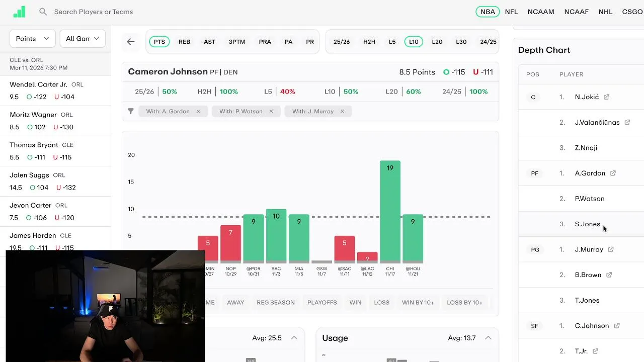This screenshot has height=362, width=644.
Task: Click the red U Under icon next to -111
Action: pyautogui.click(x=475, y=72)
